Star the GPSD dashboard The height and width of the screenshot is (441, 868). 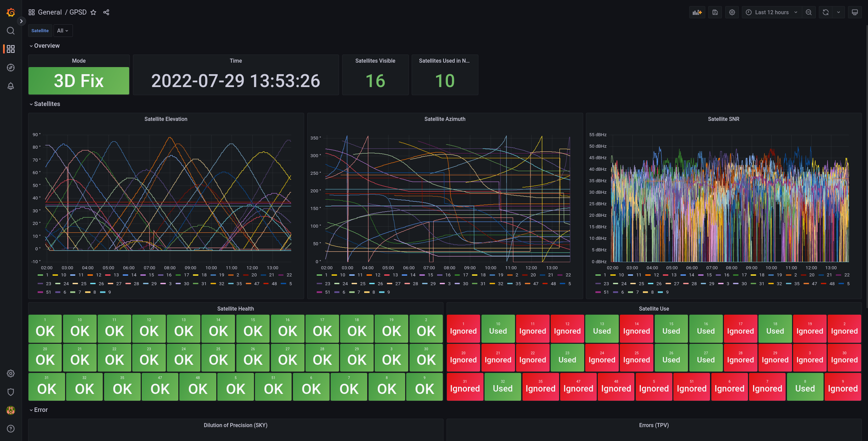point(93,13)
